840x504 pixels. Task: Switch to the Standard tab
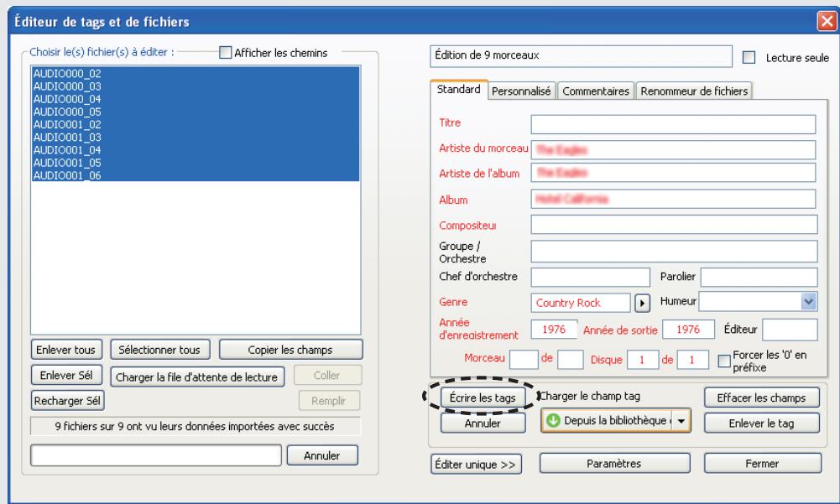458,90
